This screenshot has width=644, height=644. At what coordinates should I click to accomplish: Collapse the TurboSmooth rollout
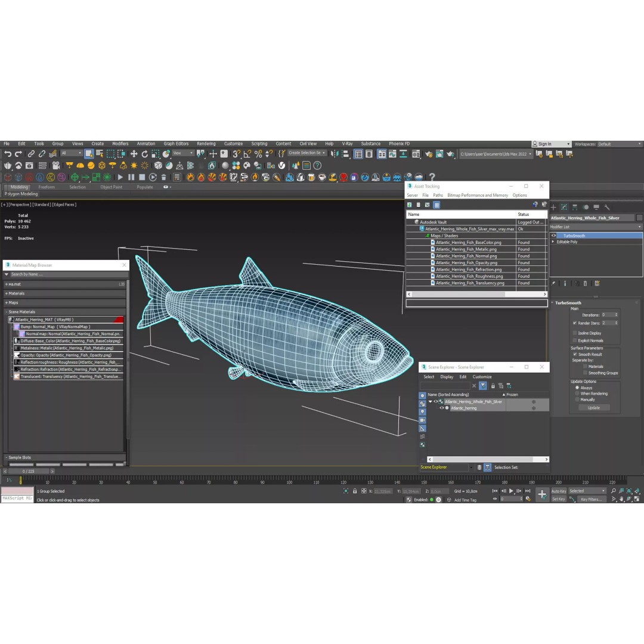552,303
